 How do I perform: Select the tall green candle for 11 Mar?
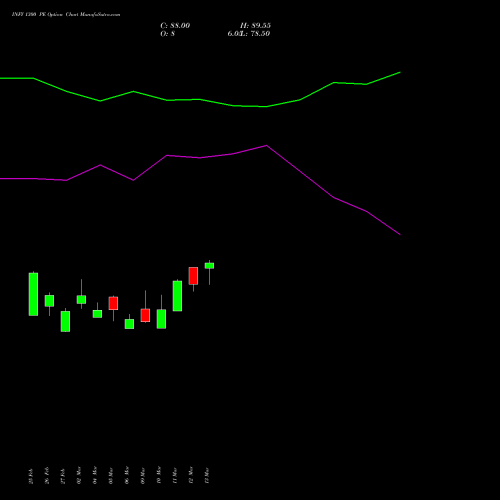point(177,296)
